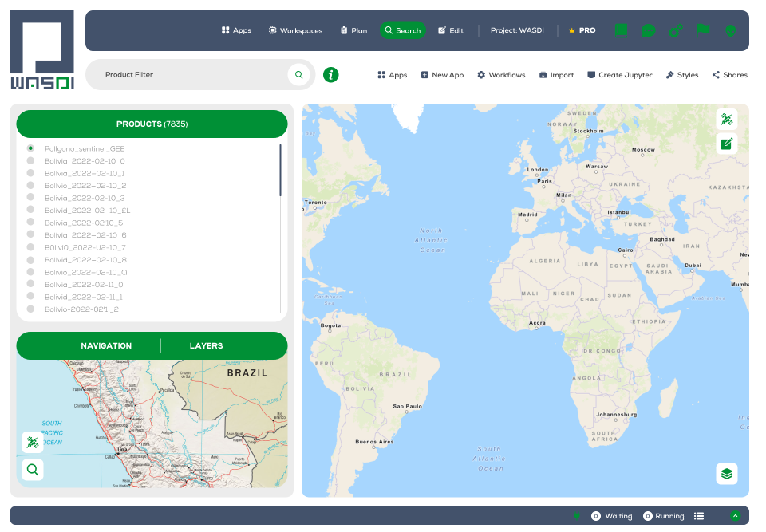This screenshot has height=532, width=766.
Task: Click the PRO crown subscription badge
Action: click(582, 30)
